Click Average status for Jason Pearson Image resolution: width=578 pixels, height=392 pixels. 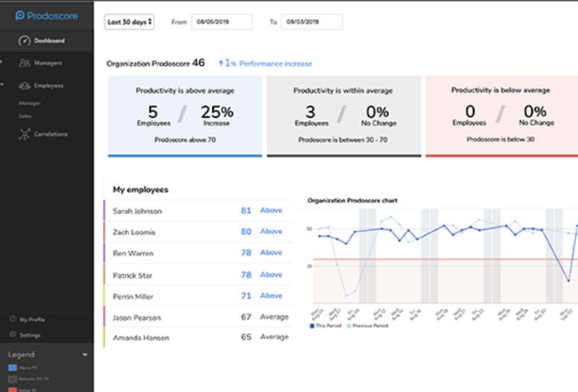pyautogui.click(x=274, y=317)
